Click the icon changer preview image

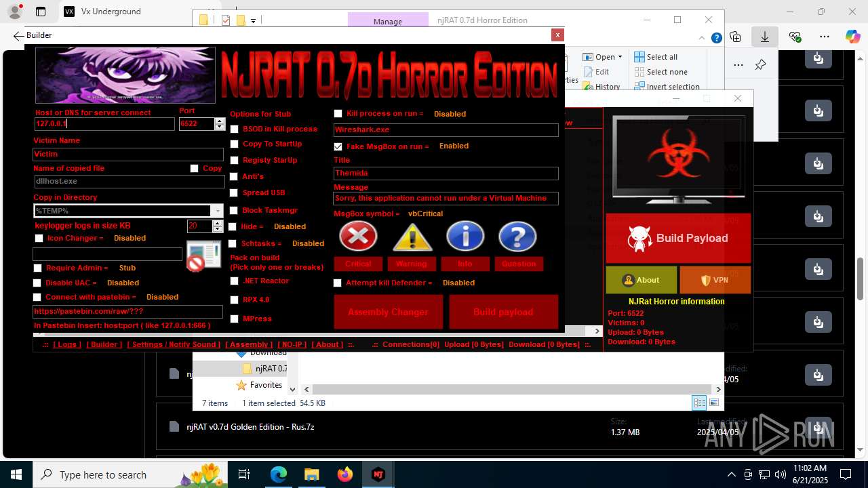[204, 256]
